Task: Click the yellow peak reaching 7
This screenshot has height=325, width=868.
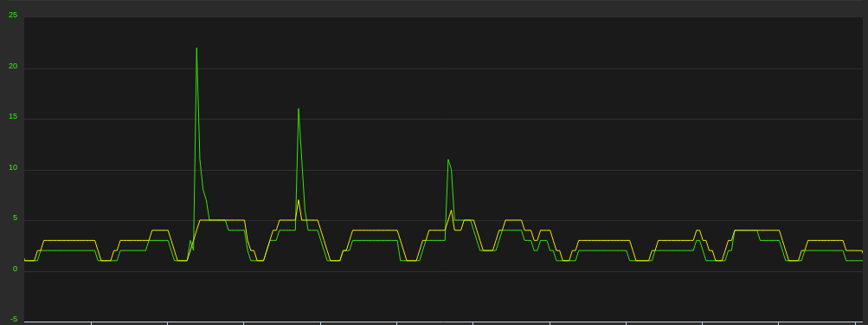Action: pyautogui.click(x=299, y=201)
